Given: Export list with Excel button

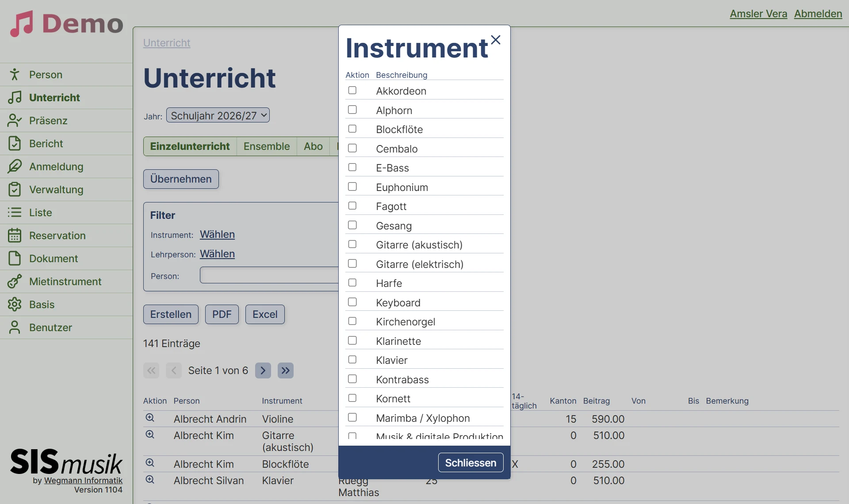Looking at the screenshot, I should click(x=265, y=314).
